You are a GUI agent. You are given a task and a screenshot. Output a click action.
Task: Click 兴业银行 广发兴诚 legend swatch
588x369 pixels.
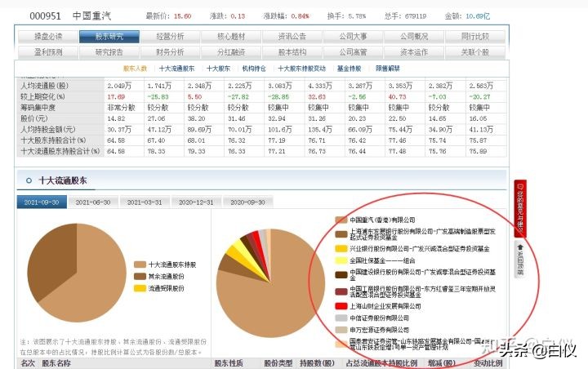[341, 249]
